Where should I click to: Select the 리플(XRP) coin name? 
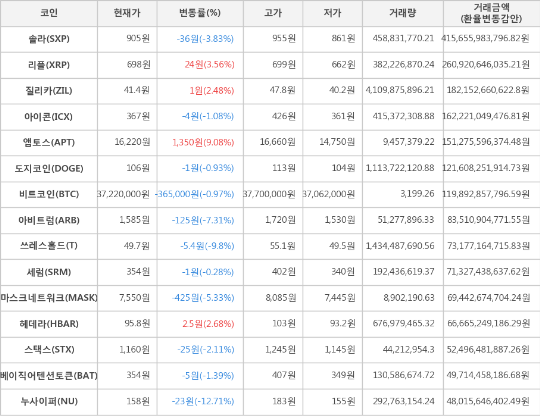(x=49, y=65)
